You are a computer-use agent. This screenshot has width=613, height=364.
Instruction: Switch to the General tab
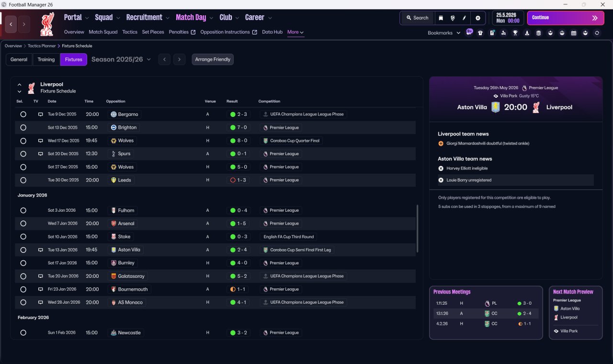point(19,59)
